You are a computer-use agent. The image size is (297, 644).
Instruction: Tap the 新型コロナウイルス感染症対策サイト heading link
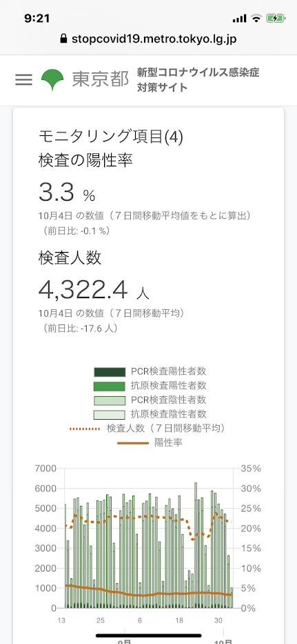[198, 79]
